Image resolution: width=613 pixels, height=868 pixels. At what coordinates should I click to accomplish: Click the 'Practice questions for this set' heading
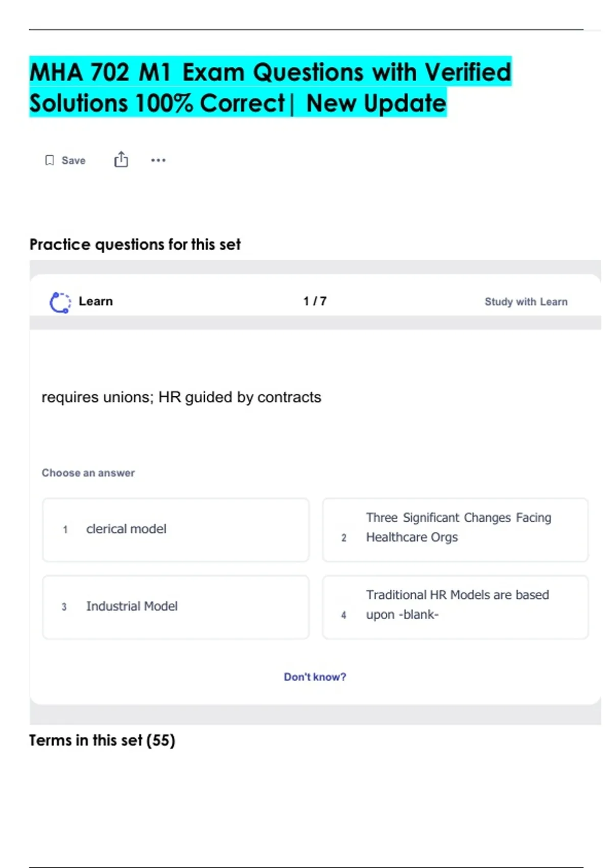[x=135, y=245]
